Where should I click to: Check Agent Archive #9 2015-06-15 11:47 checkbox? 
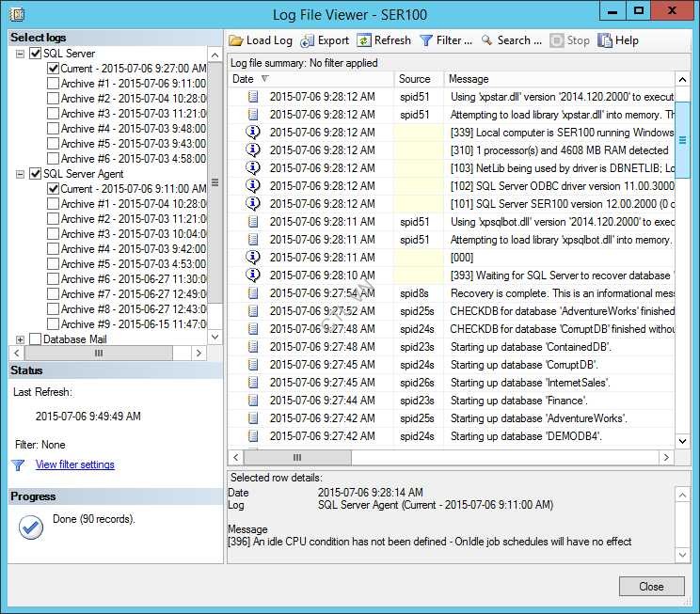tap(53, 324)
